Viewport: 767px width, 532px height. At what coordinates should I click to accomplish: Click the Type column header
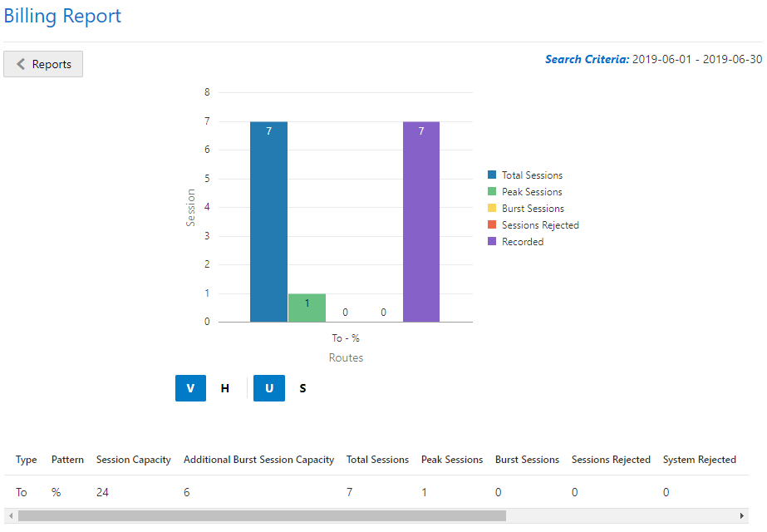point(26,460)
